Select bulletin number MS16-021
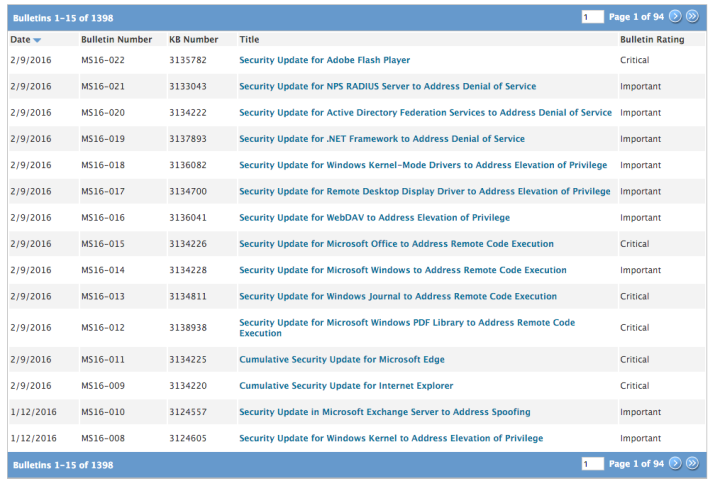 click(x=103, y=86)
